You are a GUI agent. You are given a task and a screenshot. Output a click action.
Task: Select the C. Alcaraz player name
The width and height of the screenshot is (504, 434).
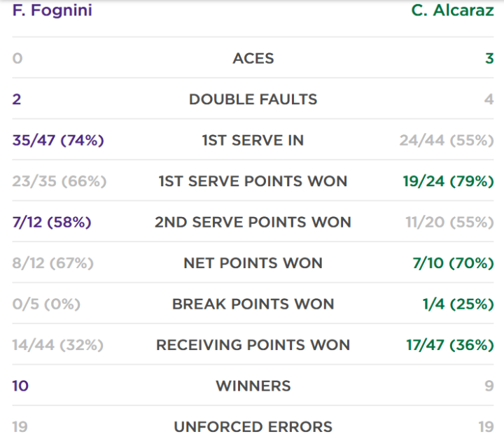[x=453, y=10]
